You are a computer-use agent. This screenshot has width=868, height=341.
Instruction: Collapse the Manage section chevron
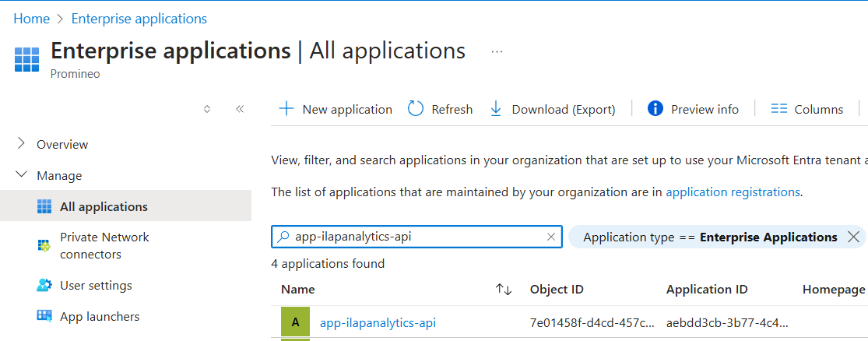pos(22,175)
